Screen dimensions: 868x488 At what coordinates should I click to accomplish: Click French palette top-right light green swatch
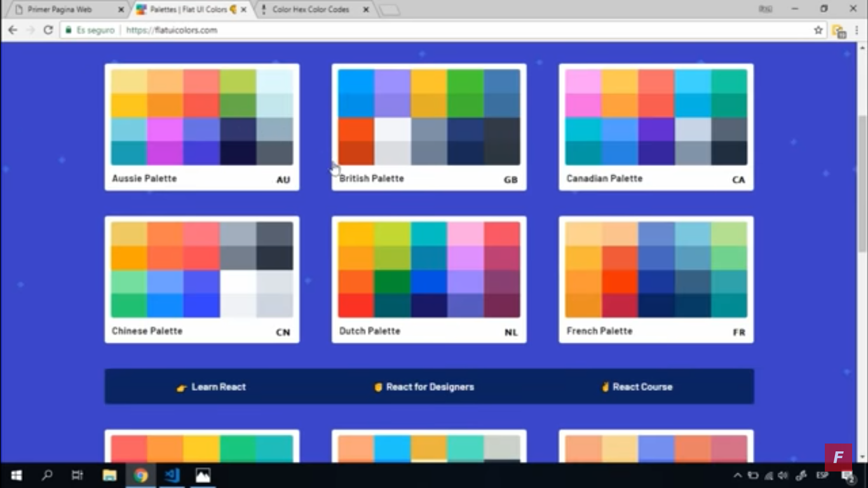729,234
